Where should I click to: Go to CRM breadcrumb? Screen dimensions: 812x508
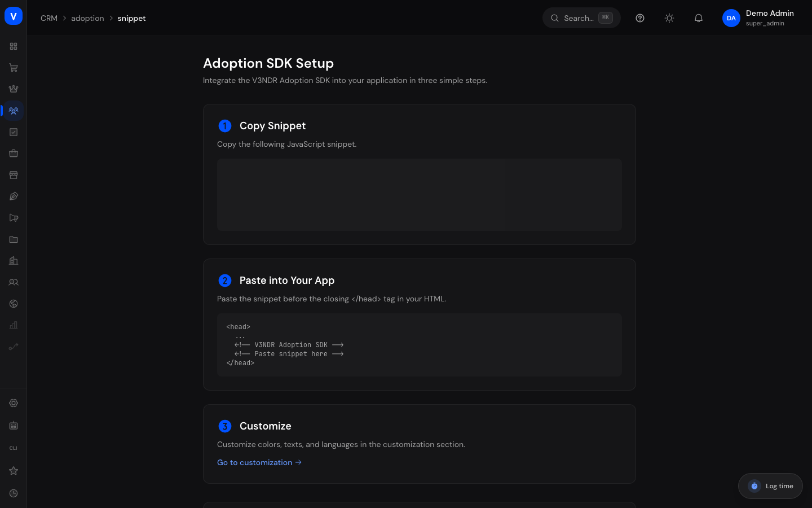[x=49, y=18]
